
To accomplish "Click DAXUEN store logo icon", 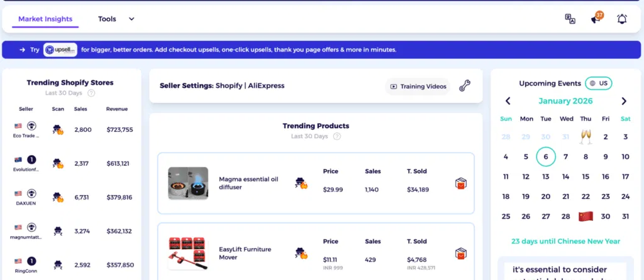I will tap(31, 193).
